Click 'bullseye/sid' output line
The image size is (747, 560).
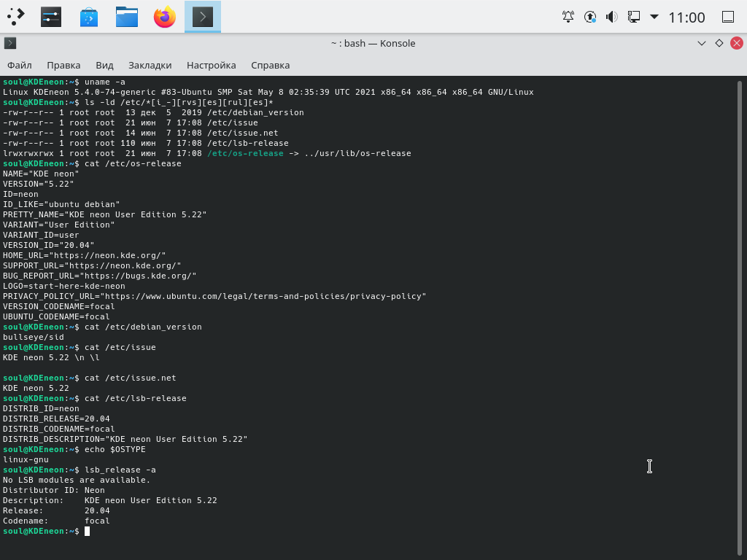pos(34,337)
